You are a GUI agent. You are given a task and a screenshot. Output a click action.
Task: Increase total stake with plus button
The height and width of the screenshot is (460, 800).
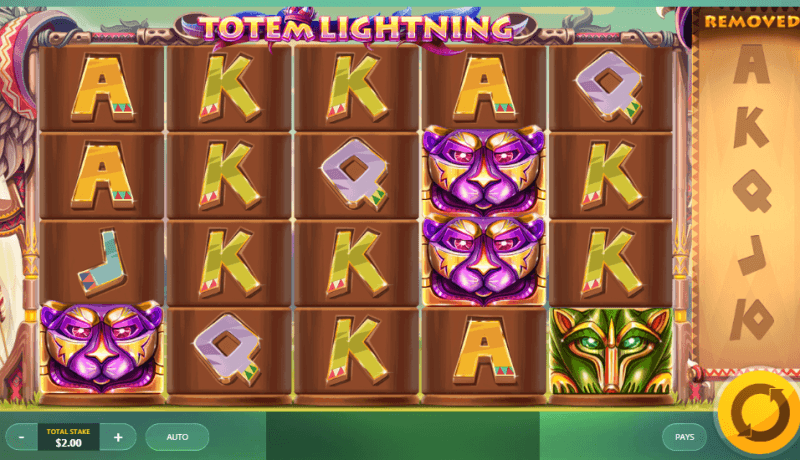coord(118,437)
